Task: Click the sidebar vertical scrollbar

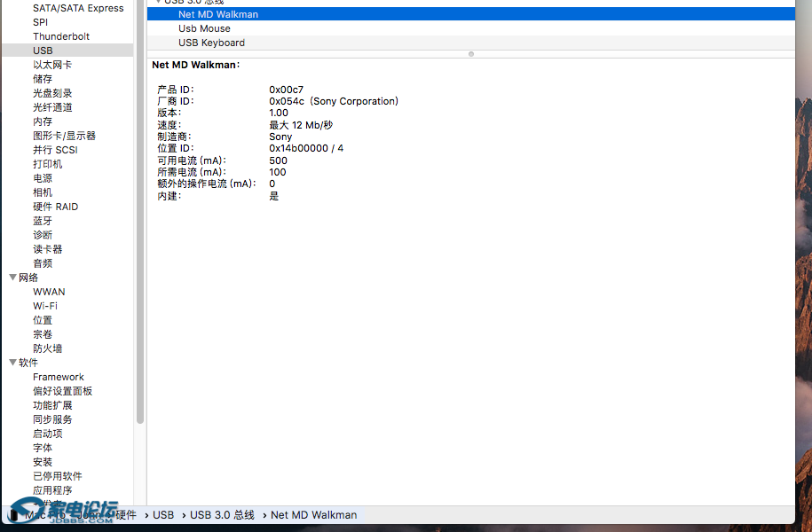Action: pyautogui.click(x=140, y=212)
